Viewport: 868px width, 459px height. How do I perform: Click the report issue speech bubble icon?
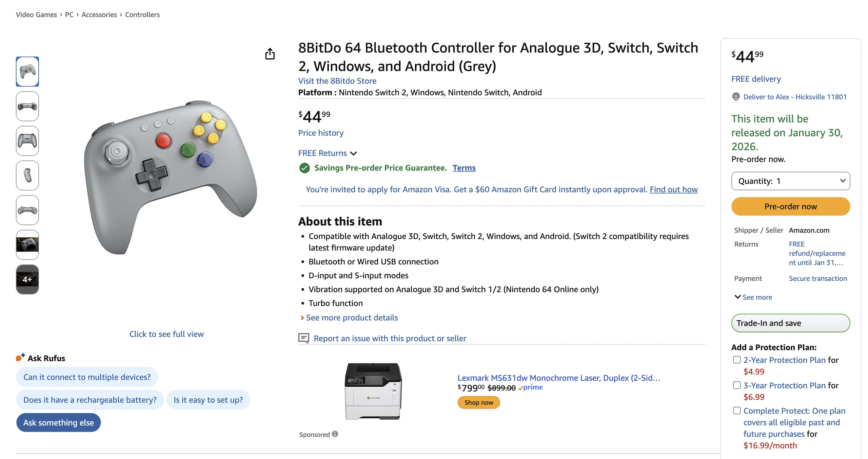point(303,338)
